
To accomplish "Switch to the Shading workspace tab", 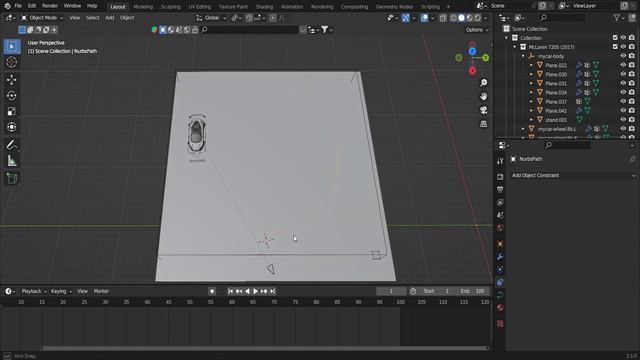I will coord(264,7).
